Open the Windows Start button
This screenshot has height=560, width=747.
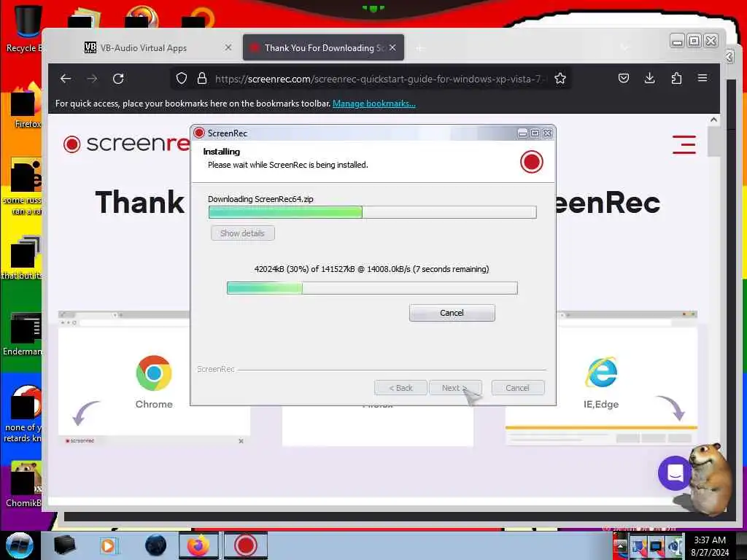click(x=20, y=545)
